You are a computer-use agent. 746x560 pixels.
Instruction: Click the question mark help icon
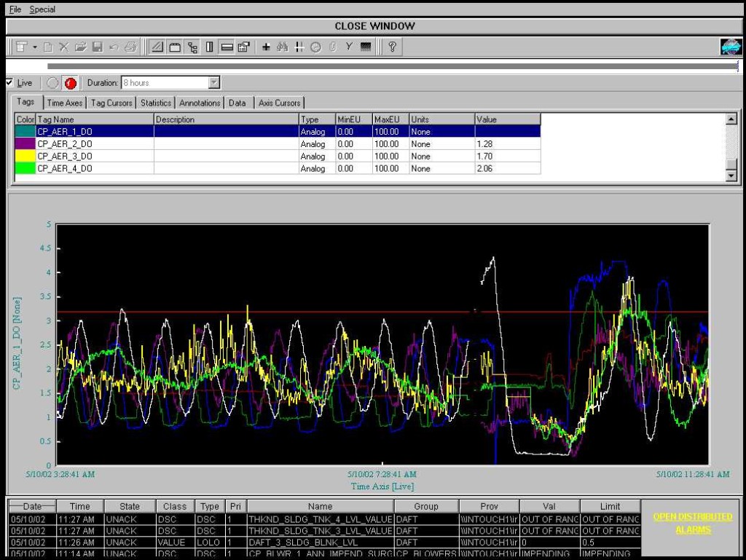click(x=392, y=47)
